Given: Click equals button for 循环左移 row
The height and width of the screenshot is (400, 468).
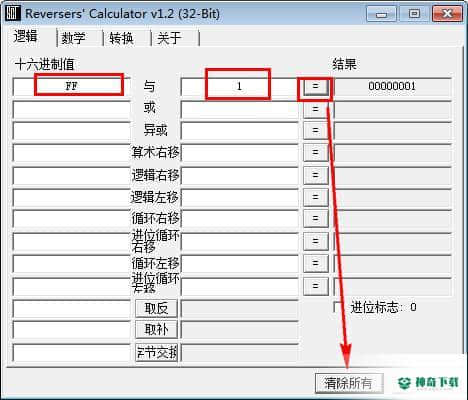Looking at the screenshot, I should point(315,263).
